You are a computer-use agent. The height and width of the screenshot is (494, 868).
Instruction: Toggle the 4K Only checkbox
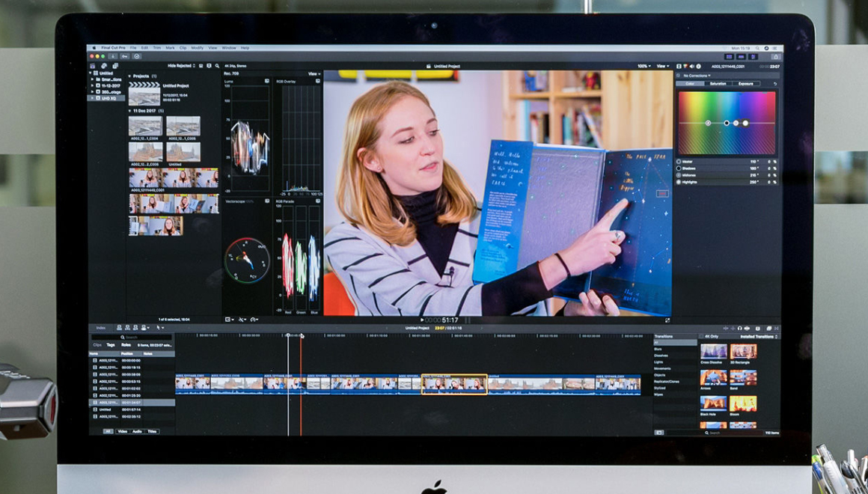pos(701,336)
